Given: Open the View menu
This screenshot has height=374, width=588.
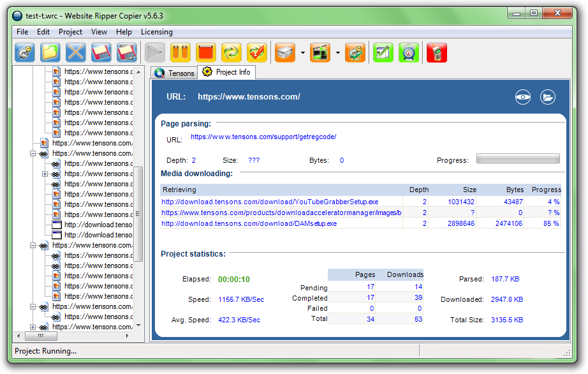Looking at the screenshot, I should pos(99,32).
